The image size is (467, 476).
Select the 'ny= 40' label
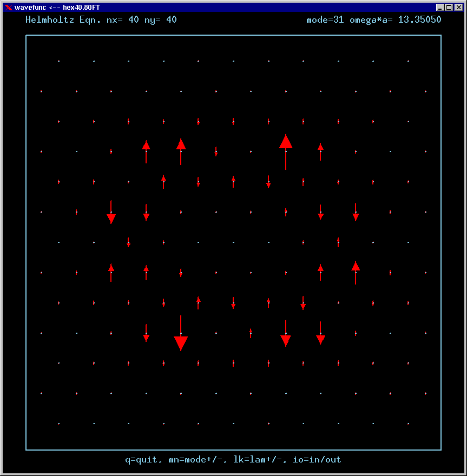[x=161, y=20]
